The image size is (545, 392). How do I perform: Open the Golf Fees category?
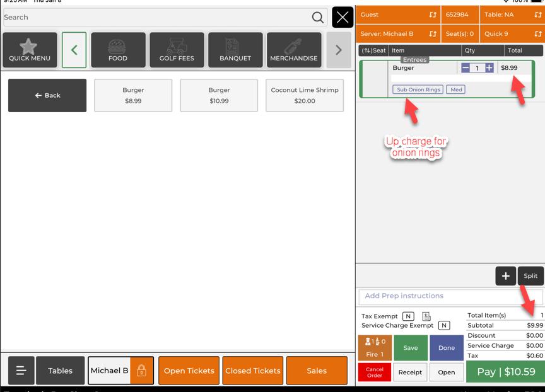tap(177, 50)
